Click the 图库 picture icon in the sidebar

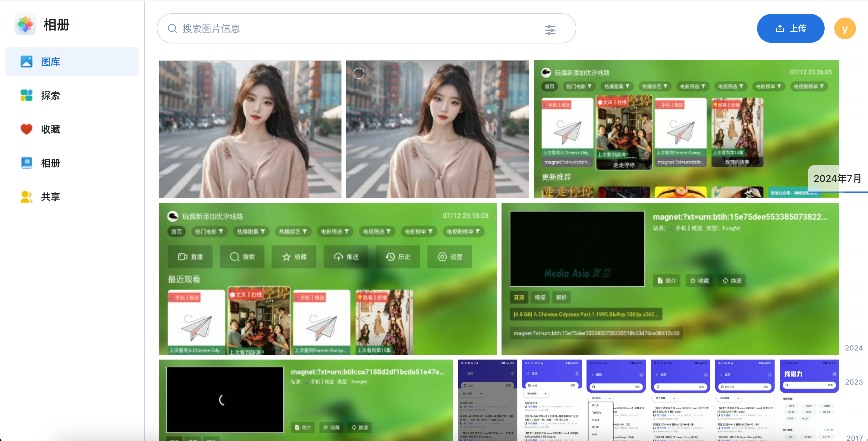26,62
